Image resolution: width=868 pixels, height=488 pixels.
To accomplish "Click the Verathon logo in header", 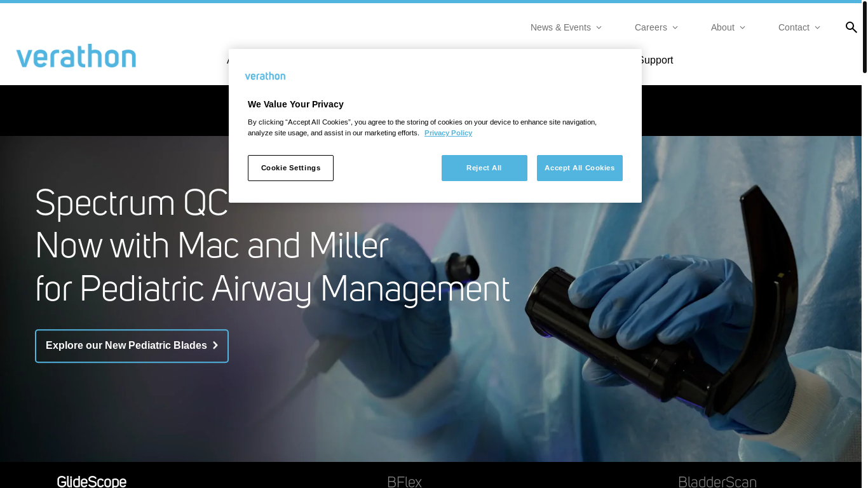I will coord(76,57).
